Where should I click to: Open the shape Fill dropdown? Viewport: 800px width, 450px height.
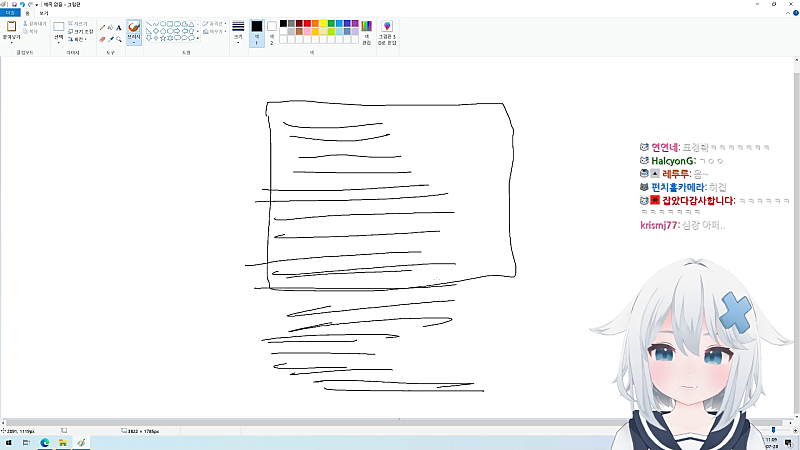(x=214, y=31)
